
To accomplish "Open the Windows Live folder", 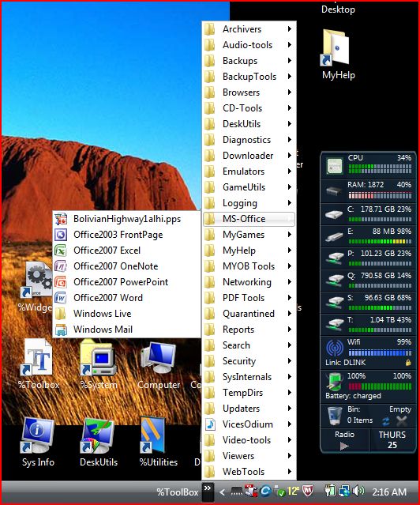I will 126,314.
